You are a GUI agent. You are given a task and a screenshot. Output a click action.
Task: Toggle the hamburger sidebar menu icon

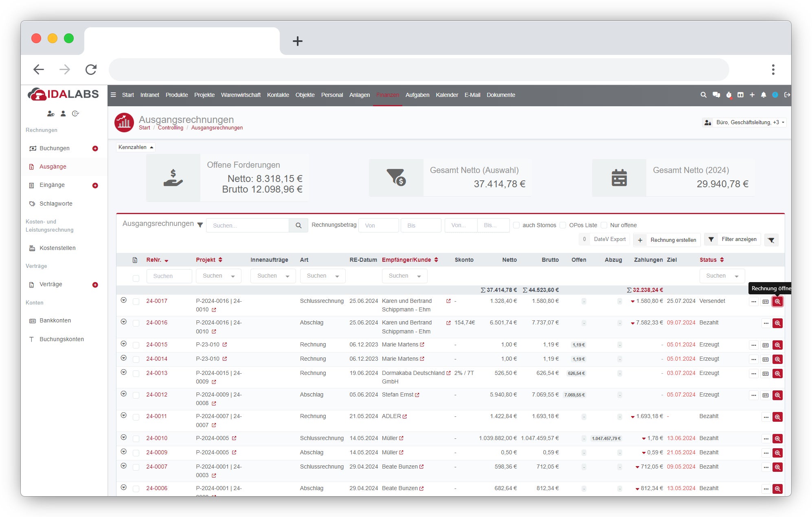(113, 95)
